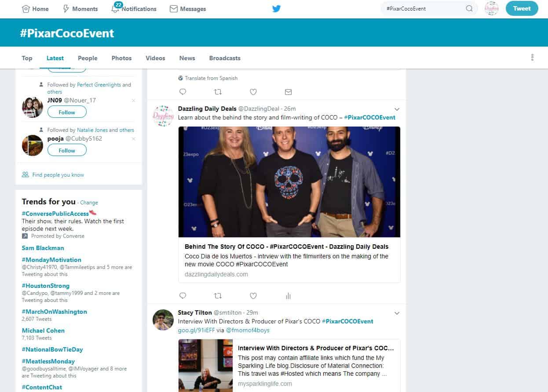Viewport: 548px width, 392px height.
Task: Expand options on Stacy Tilton's tweet
Action: click(397, 313)
